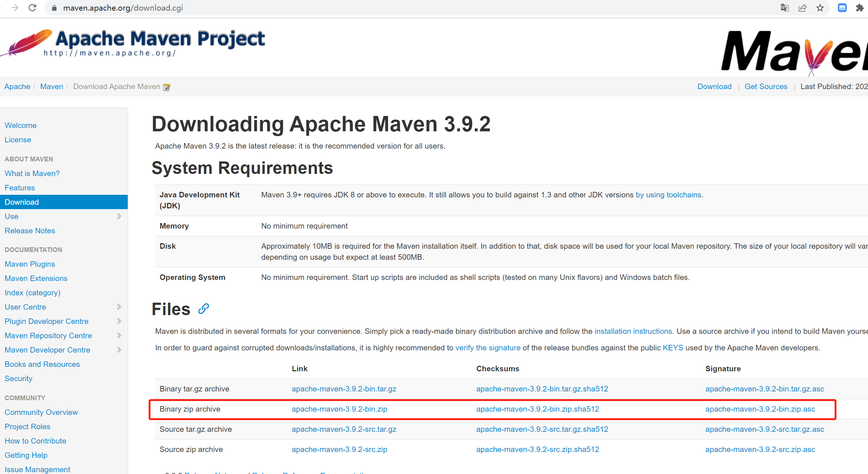Screen dimensions: 868x474
Task: Click the browser reload icon
Action: pos(32,8)
